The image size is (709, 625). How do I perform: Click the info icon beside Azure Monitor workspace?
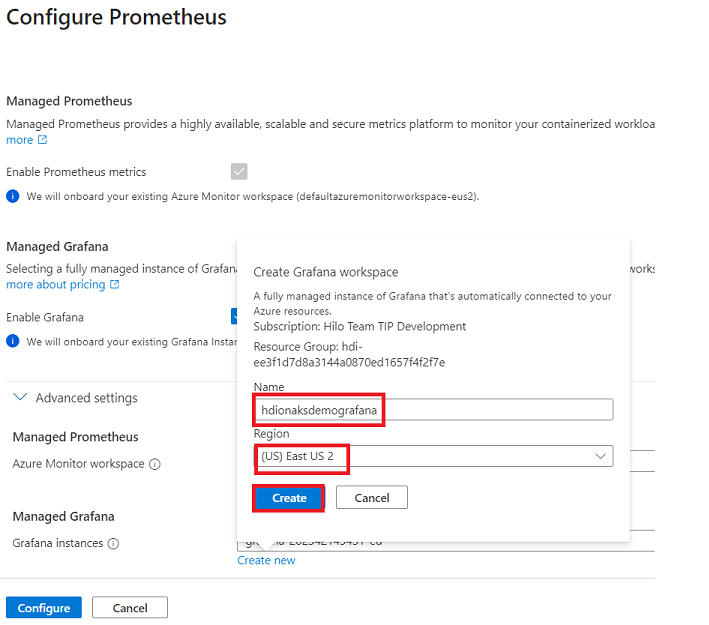(155, 464)
